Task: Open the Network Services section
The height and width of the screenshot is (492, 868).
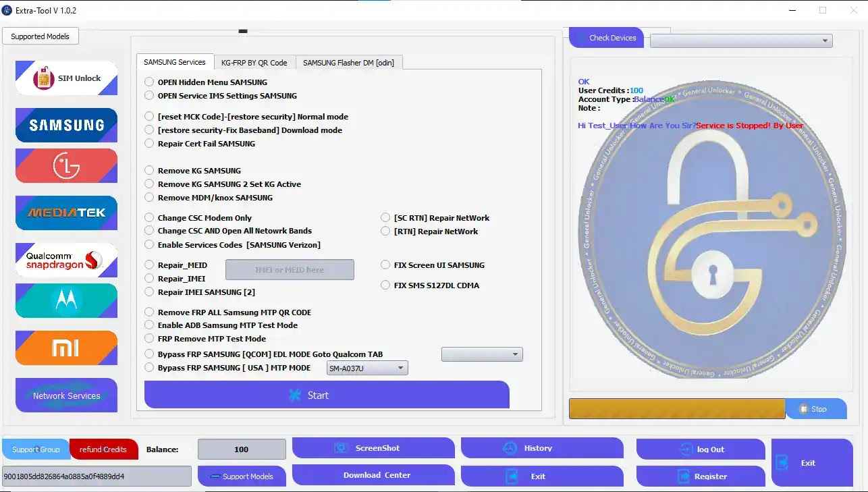Action: (x=66, y=395)
